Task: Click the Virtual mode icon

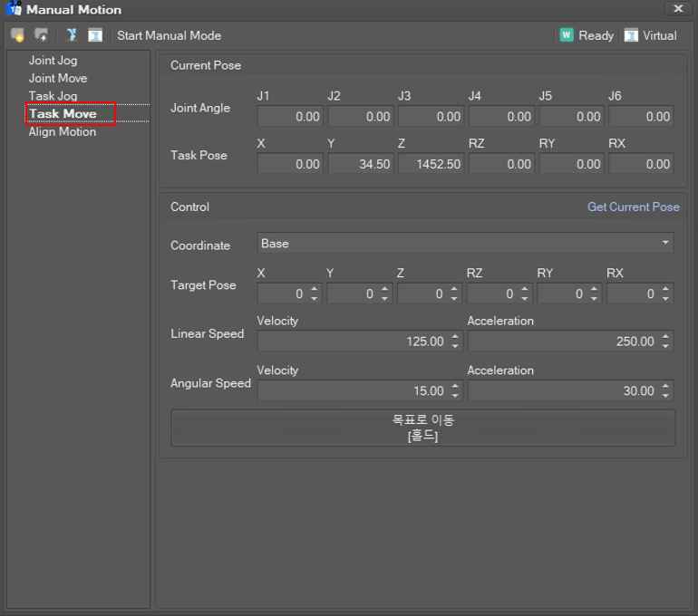Action: coord(631,35)
